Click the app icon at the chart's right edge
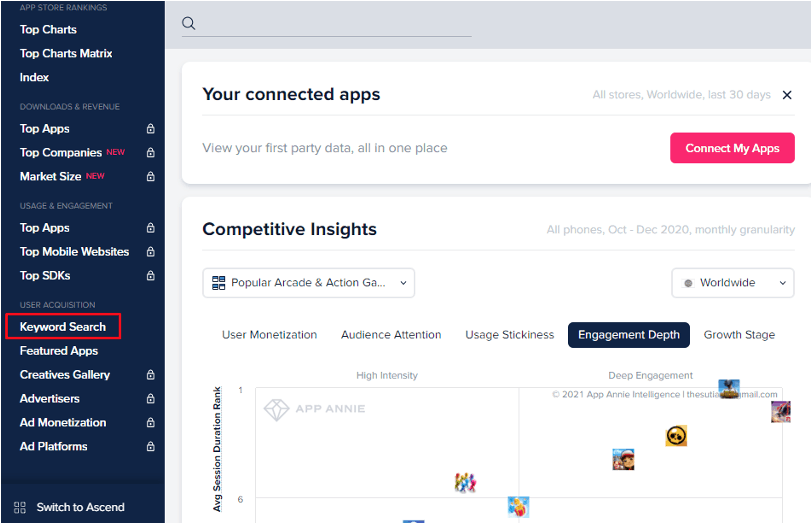812x524 pixels. tap(780, 412)
